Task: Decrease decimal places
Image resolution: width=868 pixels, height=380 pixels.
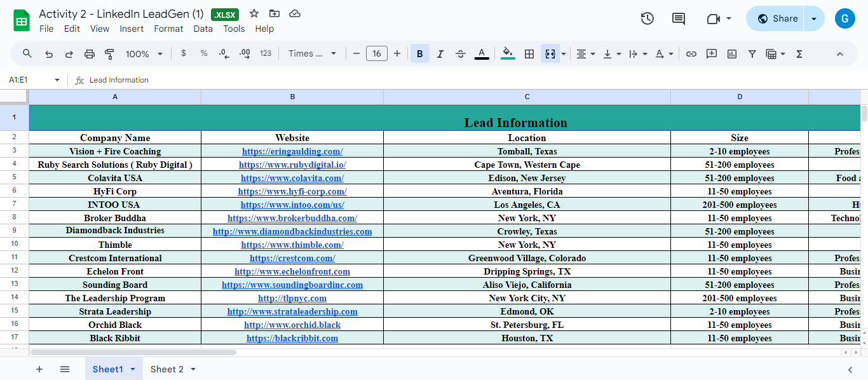Action: pyautogui.click(x=224, y=54)
